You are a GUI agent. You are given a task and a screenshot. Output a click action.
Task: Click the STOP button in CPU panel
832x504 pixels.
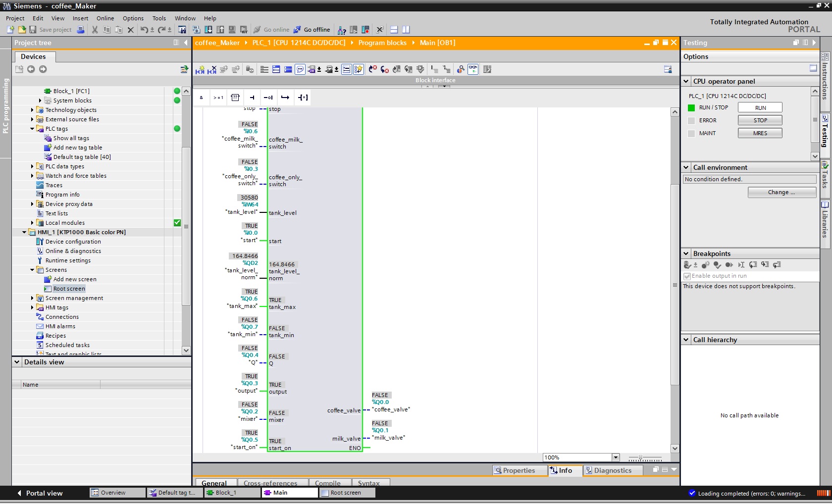pyautogui.click(x=760, y=120)
